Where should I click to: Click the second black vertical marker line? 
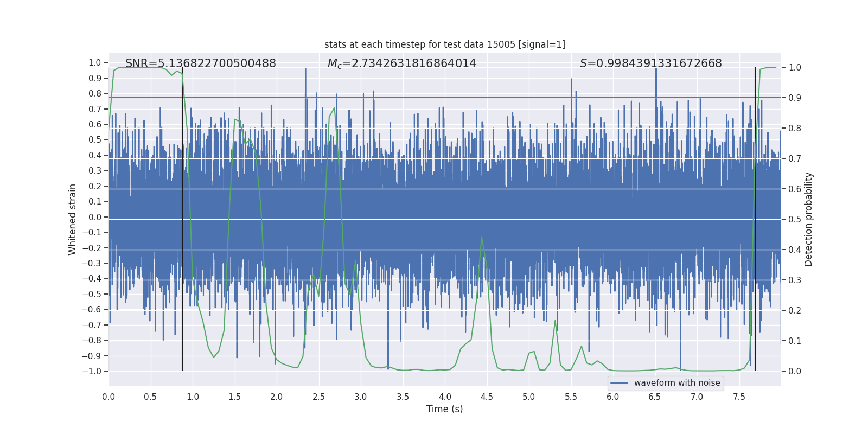(x=755, y=219)
